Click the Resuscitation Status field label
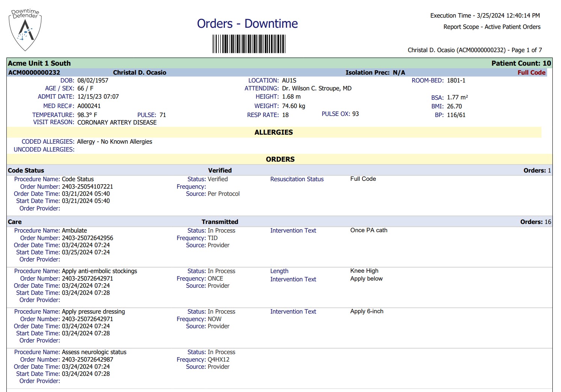Viewport: 561px width, 392px height. pyautogui.click(x=297, y=179)
